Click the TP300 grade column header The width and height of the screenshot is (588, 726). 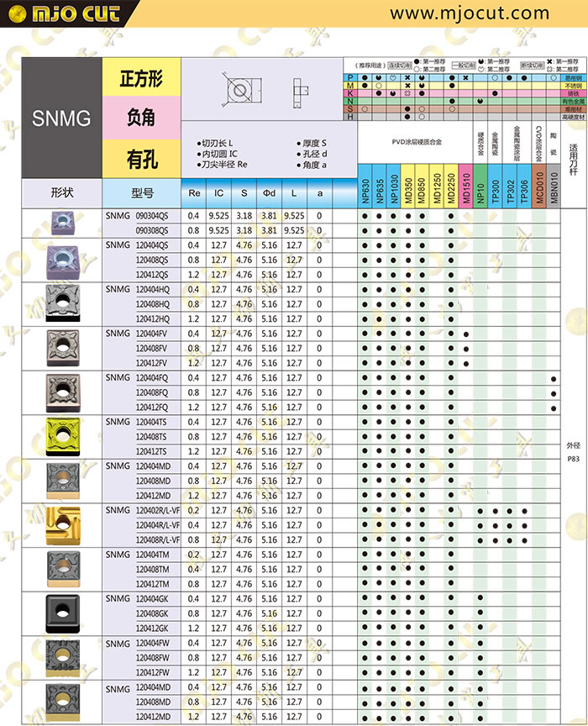tap(496, 187)
